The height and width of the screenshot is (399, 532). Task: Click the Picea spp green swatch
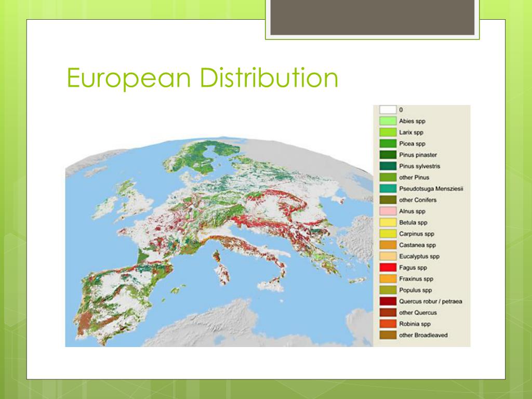coord(388,143)
